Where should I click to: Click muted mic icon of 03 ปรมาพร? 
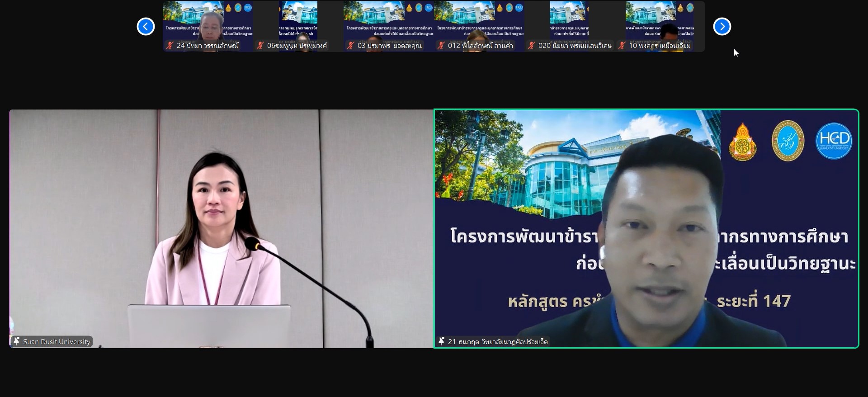pos(351,45)
